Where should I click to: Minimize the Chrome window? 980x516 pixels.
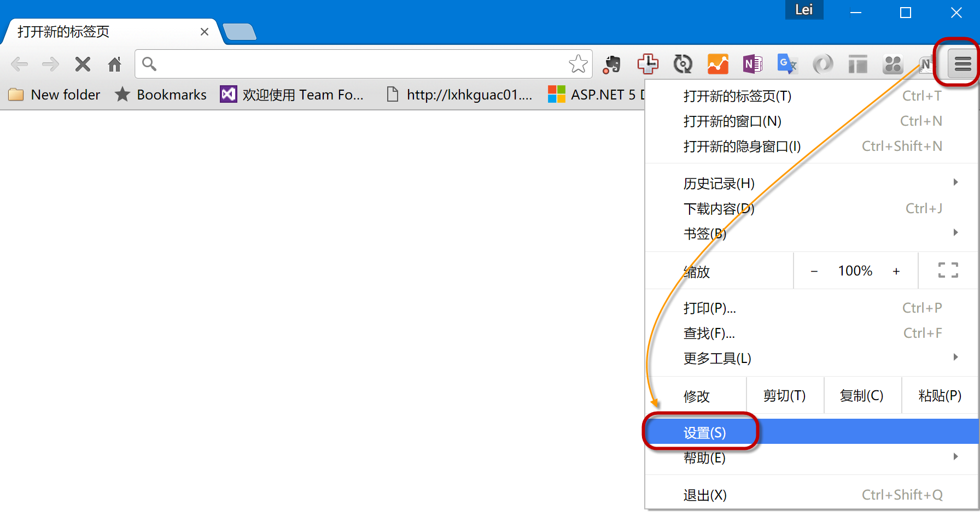pyautogui.click(x=856, y=12)
